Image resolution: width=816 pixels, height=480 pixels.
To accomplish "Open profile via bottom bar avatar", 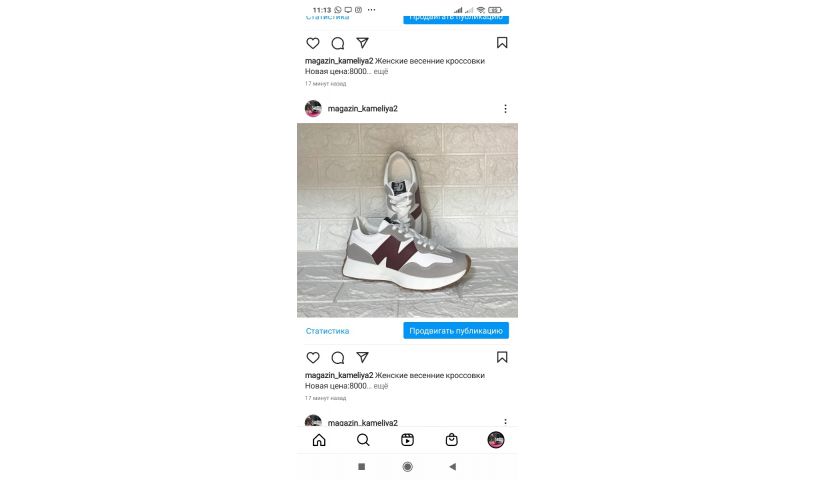I will pos(495,440).
